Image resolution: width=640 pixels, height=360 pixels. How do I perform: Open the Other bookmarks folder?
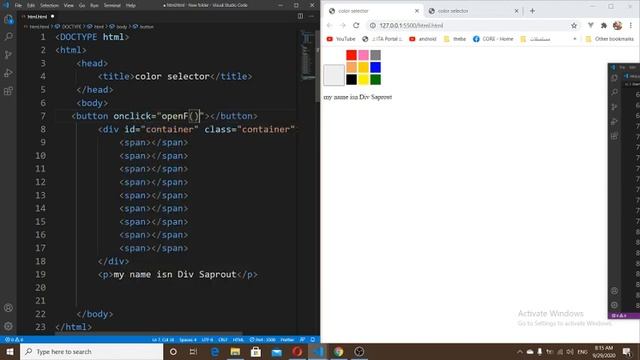(x=610, y=39)
